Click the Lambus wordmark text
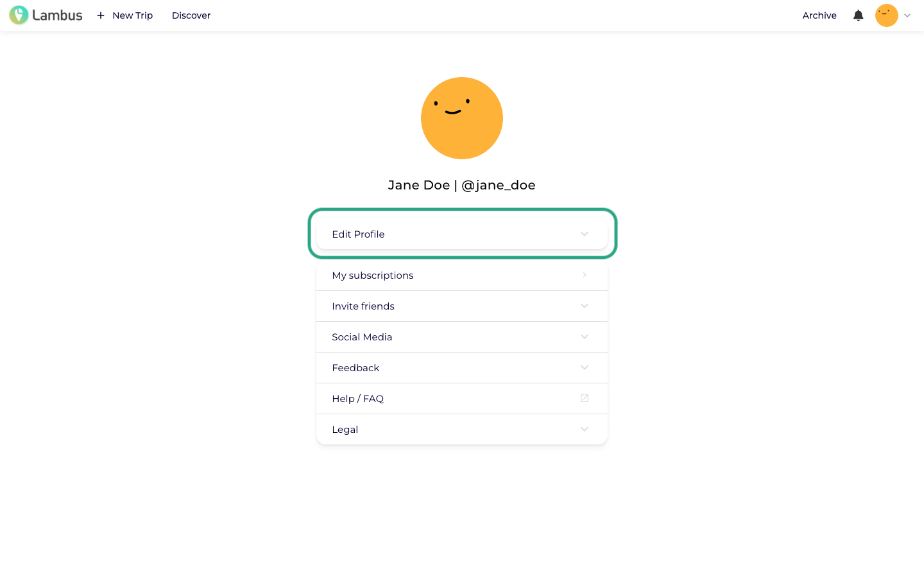This screenshot has width=924, height=578. pos(57,15)
